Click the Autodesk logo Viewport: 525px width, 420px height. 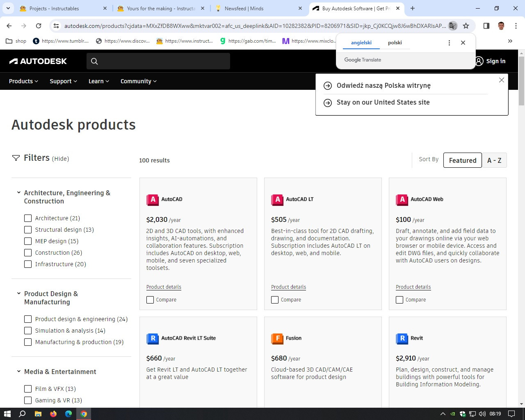(38, 61)
